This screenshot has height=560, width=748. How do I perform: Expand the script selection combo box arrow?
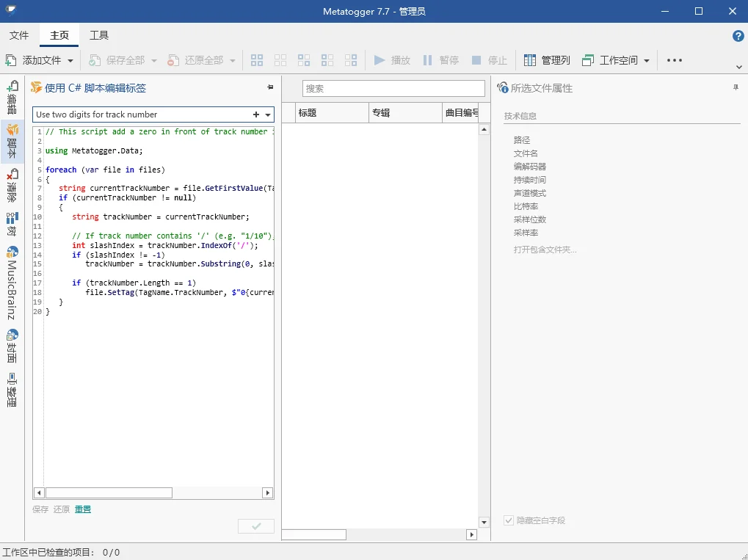point(268,114)
